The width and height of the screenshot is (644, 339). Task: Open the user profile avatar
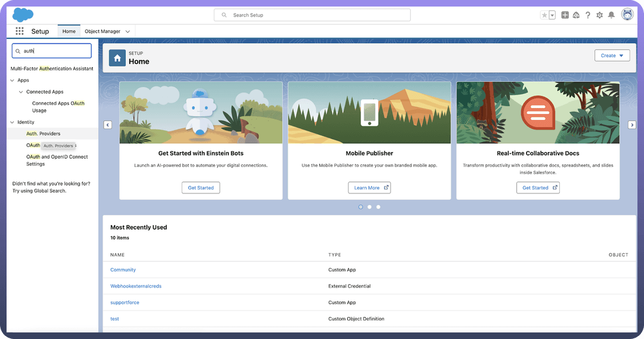click(627, 14)
